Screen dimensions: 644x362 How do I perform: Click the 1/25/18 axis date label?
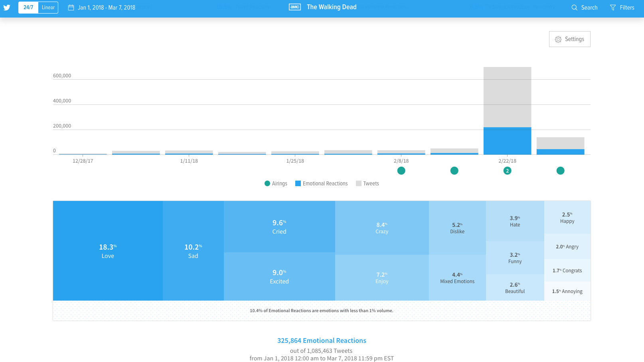pos(295,161)
